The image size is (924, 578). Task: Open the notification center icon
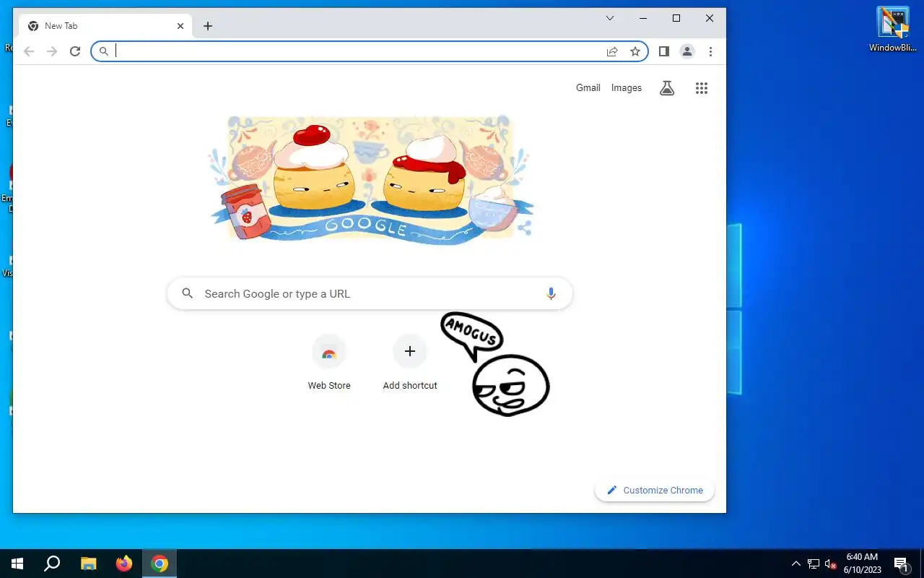(901, 564)
